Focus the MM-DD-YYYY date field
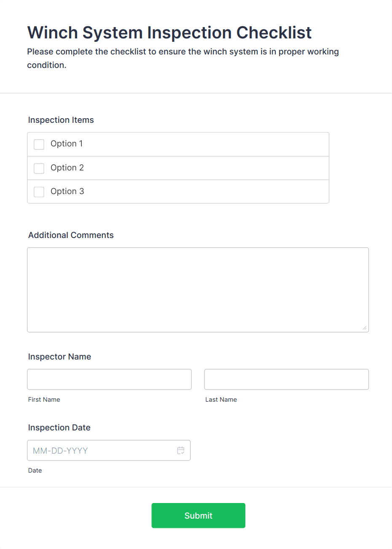Viewport: 392px width, 549px height. tap(101, 450)
